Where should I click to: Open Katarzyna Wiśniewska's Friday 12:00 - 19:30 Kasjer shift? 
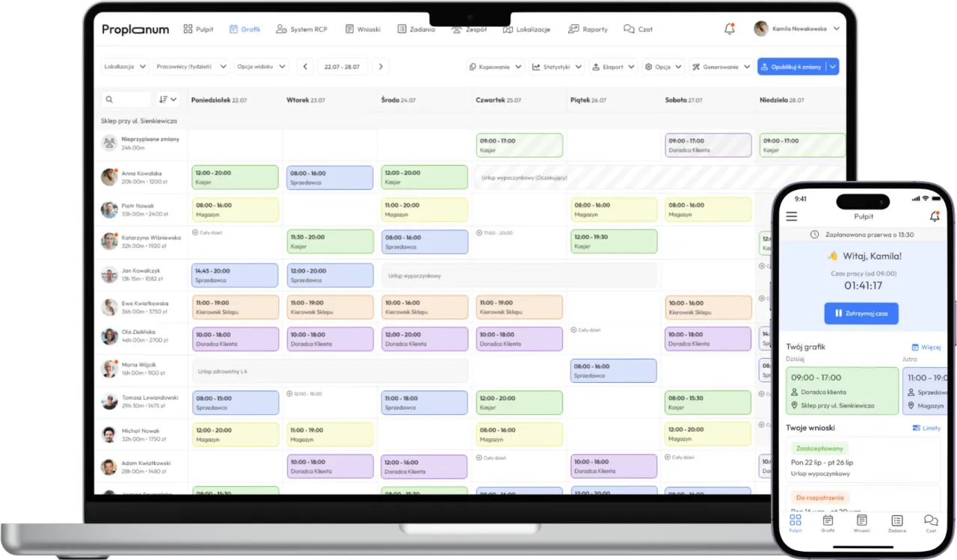click(x=613, y=241)
